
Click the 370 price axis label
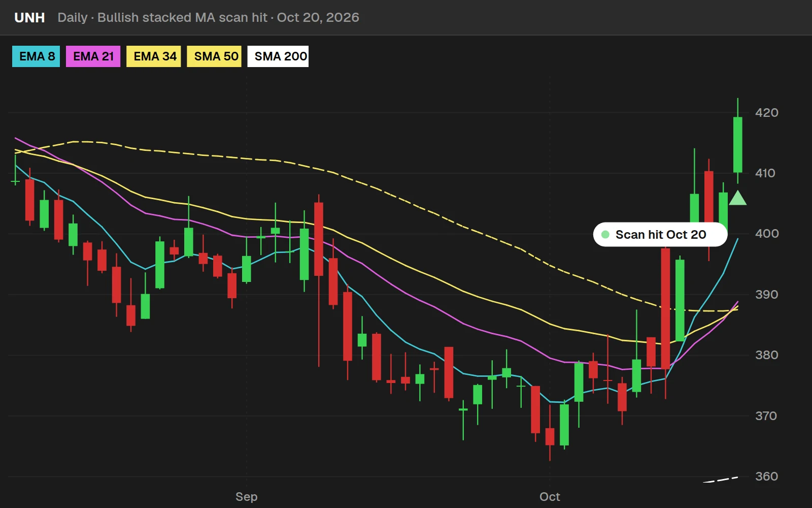pos(766,416)
